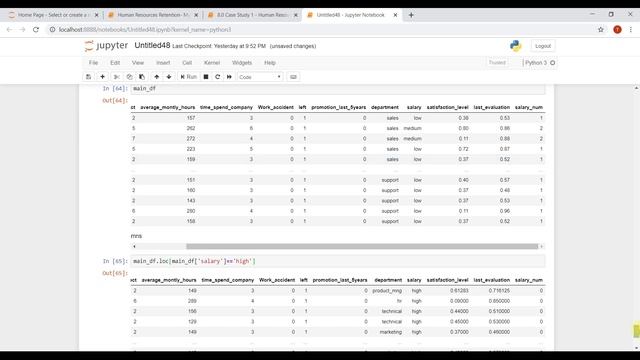This screenshot has width=640, height=360.
Task: Reload the page in the browser
Action: pyautogui.click(x=36, y=30)
